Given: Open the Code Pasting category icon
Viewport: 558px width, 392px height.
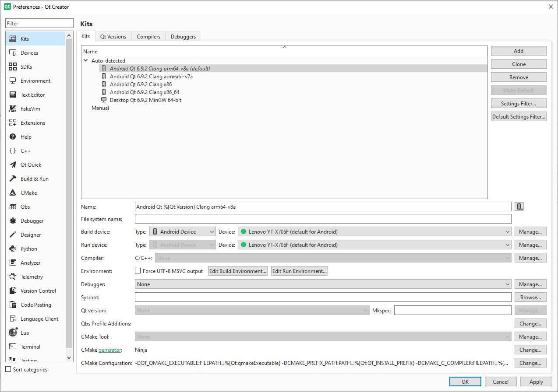Looking at the screenshot, I should coord(13,305).
